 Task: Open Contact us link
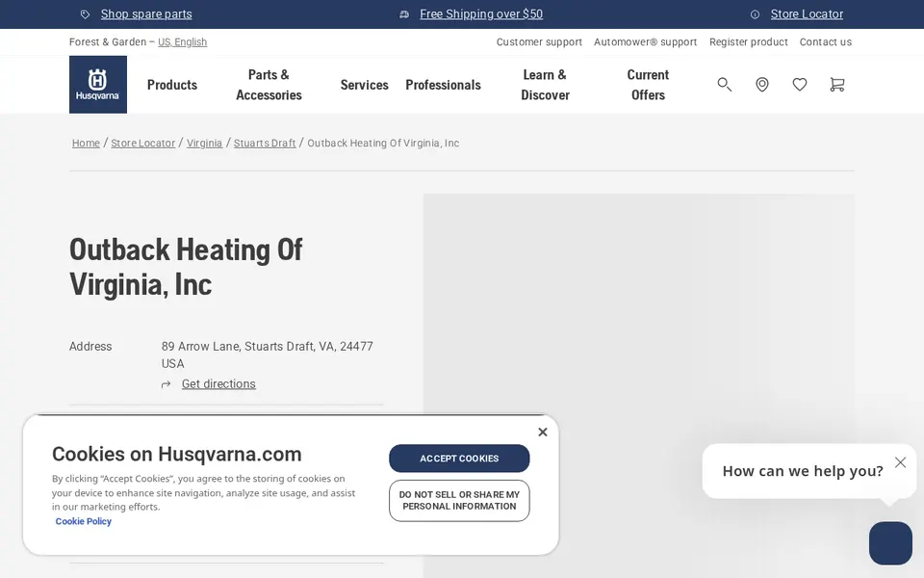(826, 41)
